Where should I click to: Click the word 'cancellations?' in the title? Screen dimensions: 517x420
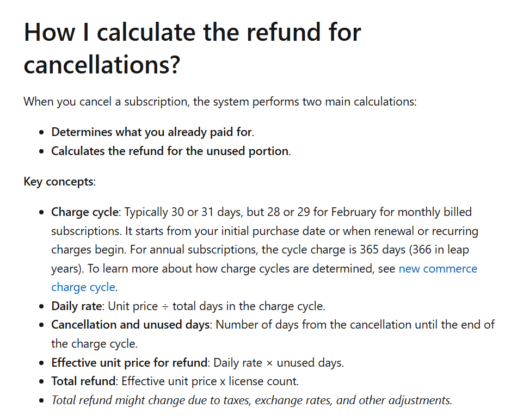(102, 65)
